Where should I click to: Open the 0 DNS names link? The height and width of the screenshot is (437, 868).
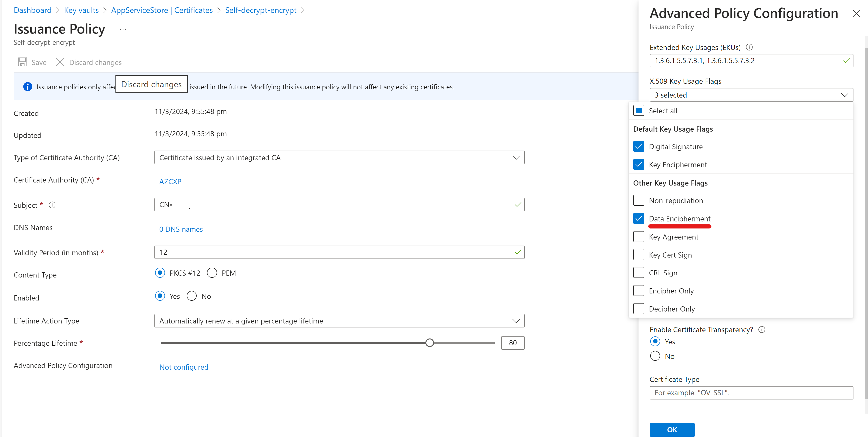pyautogui.click(x=181, y=229)
